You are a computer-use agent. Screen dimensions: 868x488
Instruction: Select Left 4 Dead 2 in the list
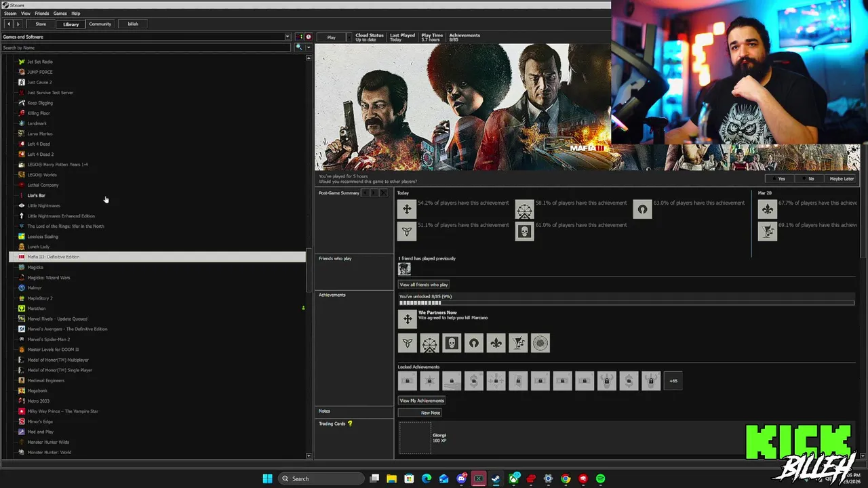pos(40,154)
